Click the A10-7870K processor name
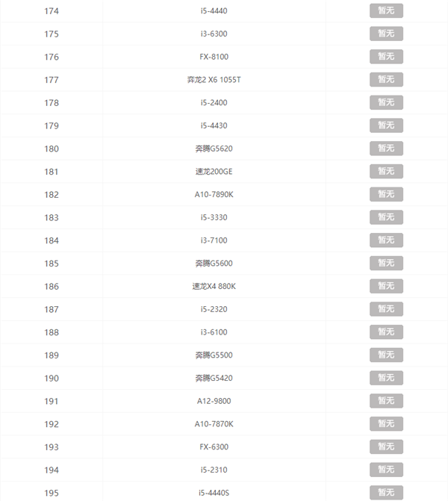 [x=214, y=424]
